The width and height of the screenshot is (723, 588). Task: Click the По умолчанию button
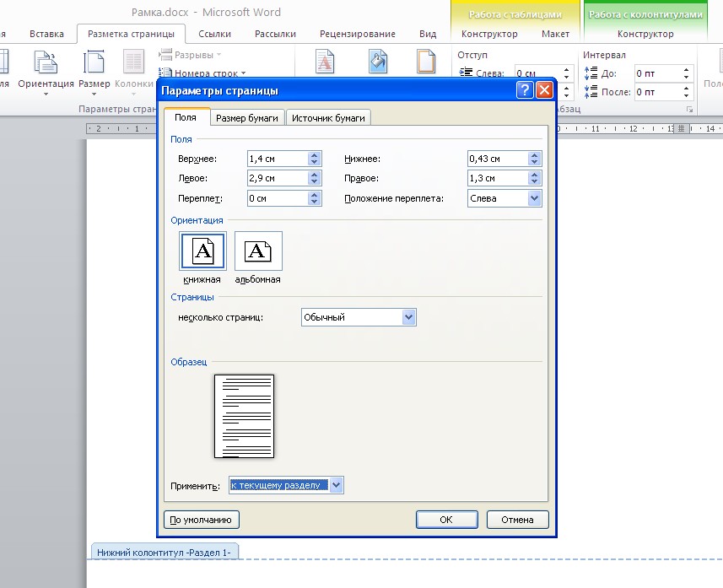[202, 520]
